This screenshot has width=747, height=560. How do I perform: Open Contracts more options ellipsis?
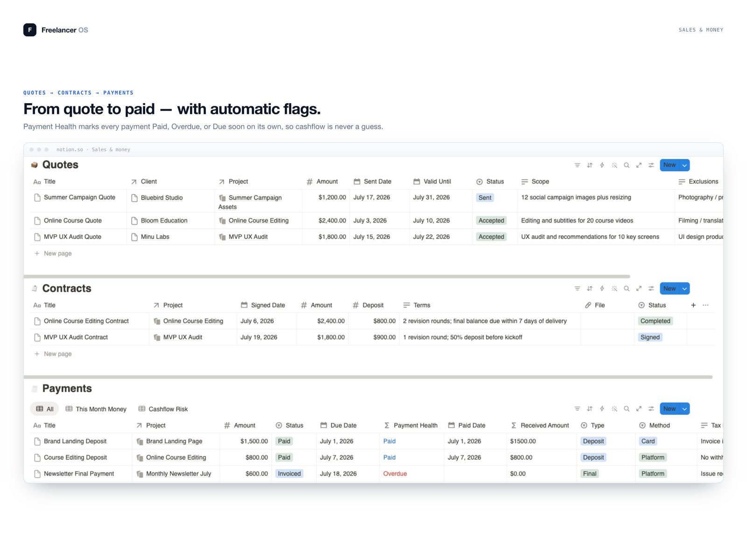705,305
